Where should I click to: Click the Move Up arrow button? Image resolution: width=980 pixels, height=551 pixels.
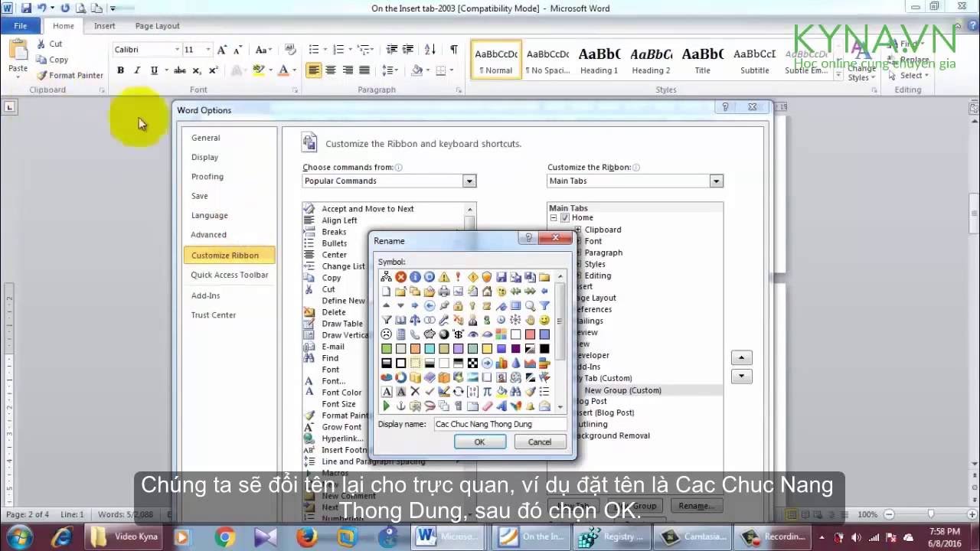pyautogui.click(x=742, y=357)
